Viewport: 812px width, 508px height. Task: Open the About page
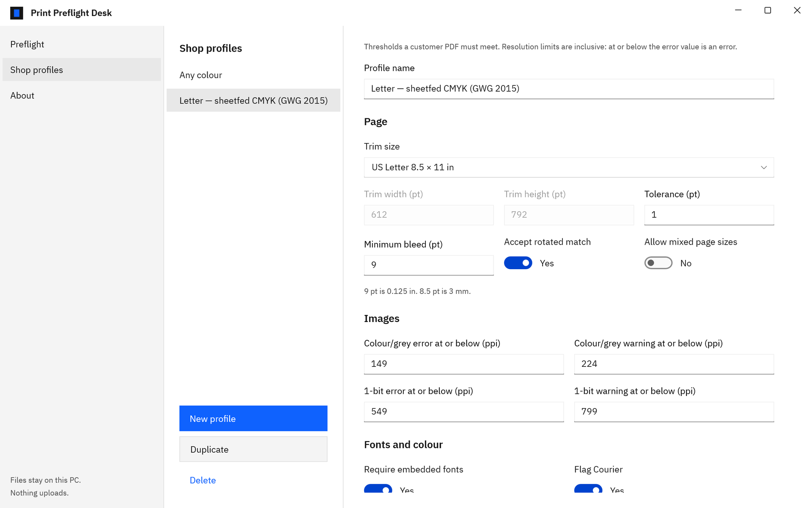coord(82,96)
